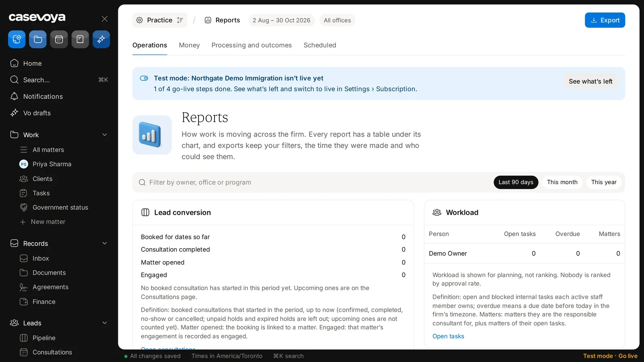Screen dimensions: 644x362
Task: Collapse the Records section
Action: [x=105, y=243]
